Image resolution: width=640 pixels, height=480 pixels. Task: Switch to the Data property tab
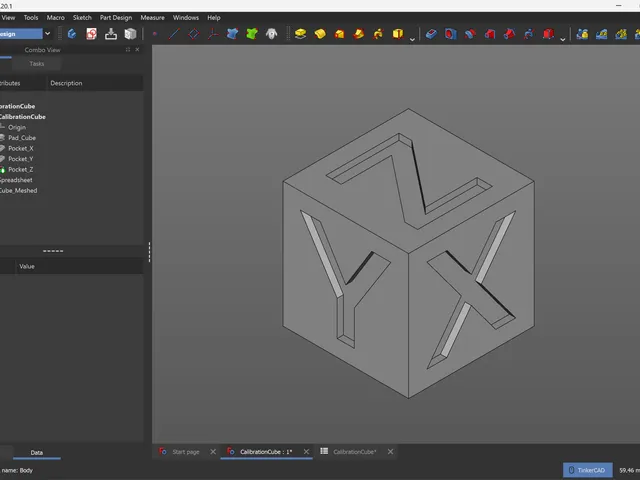(37, 452)
